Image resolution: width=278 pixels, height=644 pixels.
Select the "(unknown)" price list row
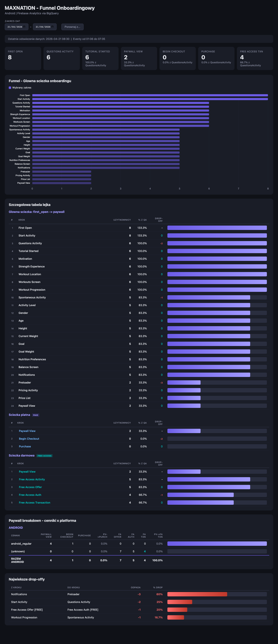click(139, 552)
